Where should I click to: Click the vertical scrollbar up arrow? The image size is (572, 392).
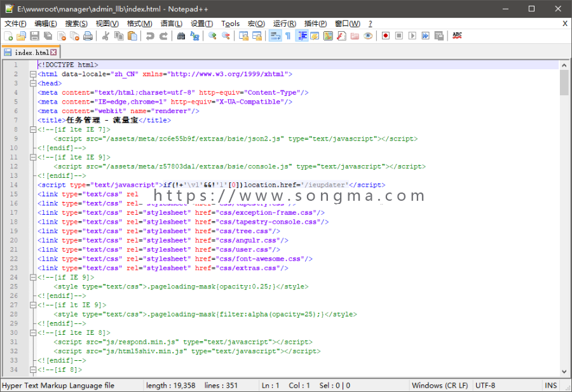(564, 65)
